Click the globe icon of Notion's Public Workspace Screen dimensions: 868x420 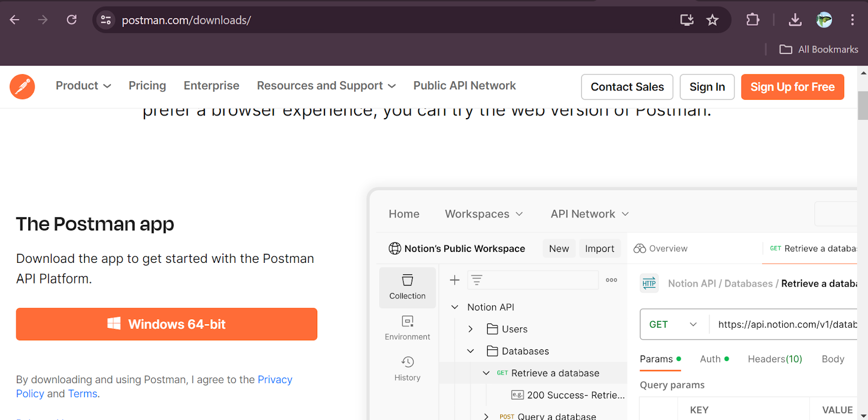coord(395,248)
